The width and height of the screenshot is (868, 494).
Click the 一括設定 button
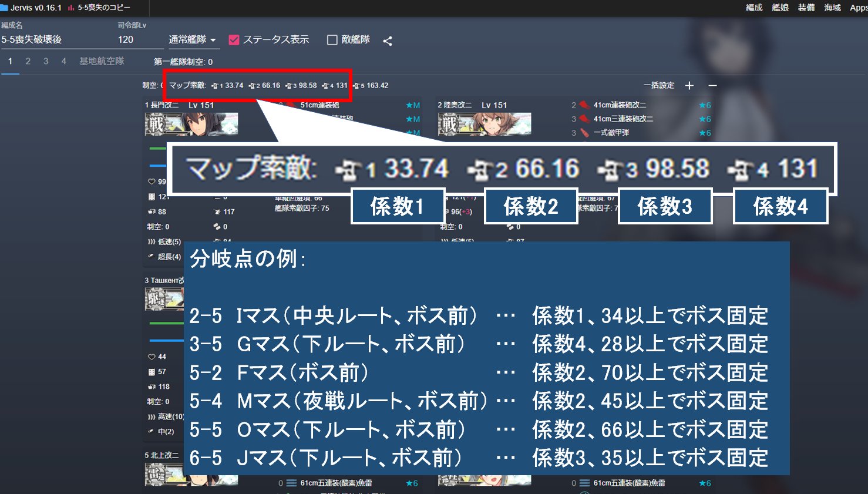tap(659, 86)
